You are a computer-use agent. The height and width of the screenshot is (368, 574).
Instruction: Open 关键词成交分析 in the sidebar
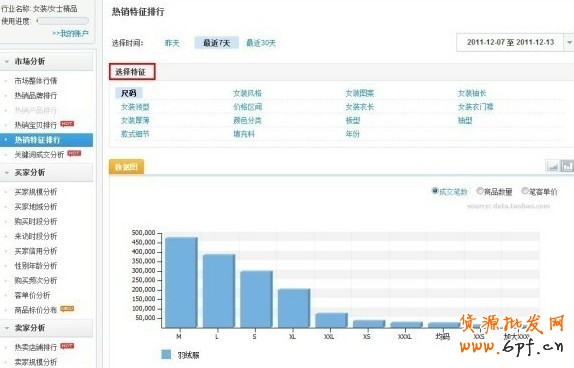pos(39,155)
